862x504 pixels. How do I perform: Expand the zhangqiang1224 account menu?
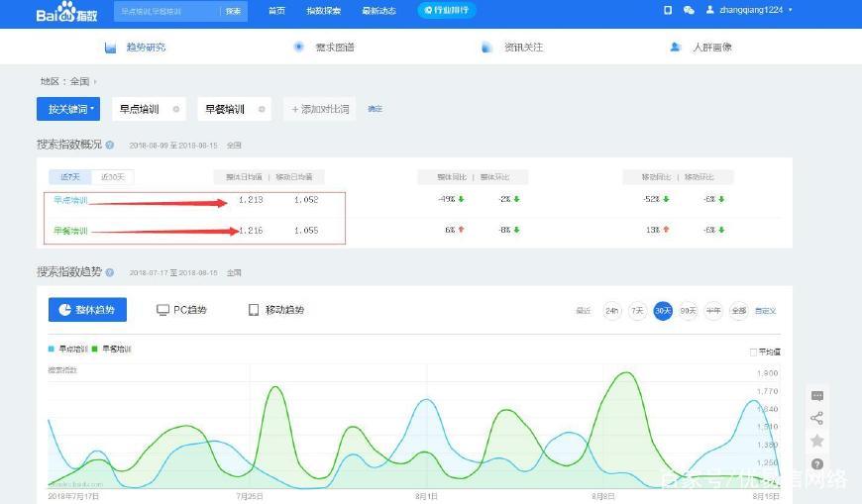749,10
